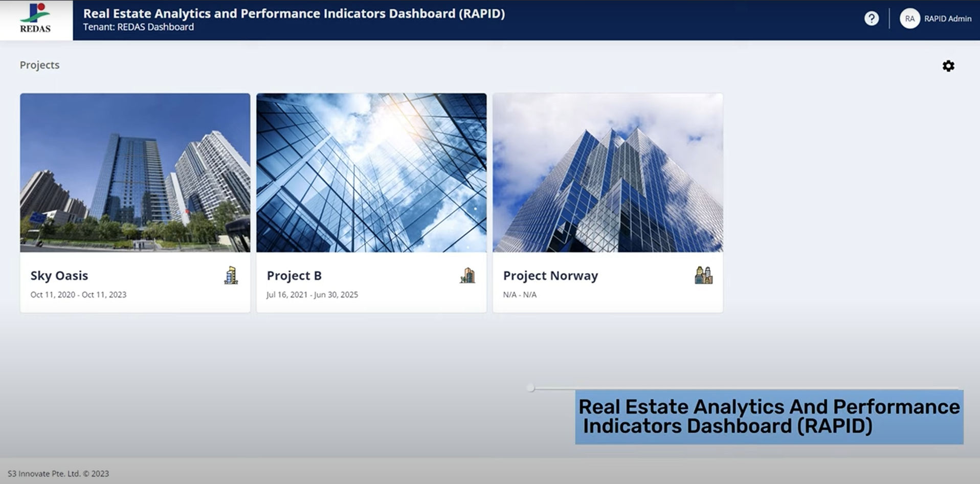Open project settings with the gear icon
The image size is (980, 484).
pyautogui.click(x=948, y=66)
